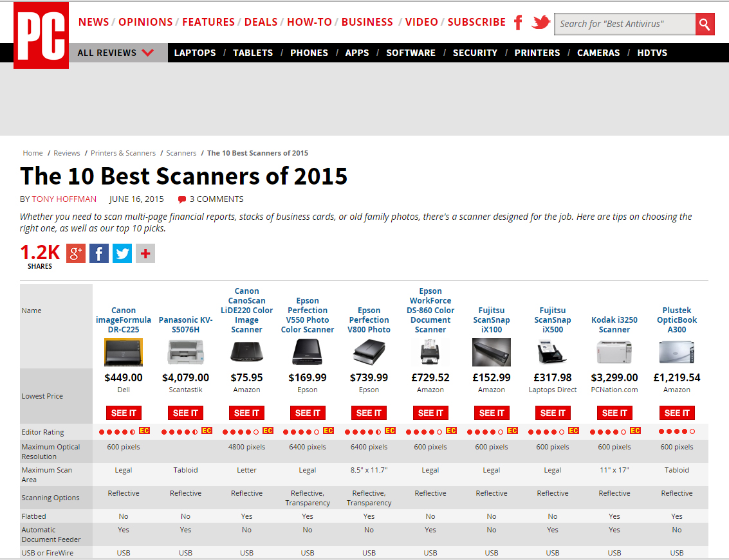Click the Fujitsu ScanSnap iX100 product thumbnail
729x560 pixels.
pos(492,352)
